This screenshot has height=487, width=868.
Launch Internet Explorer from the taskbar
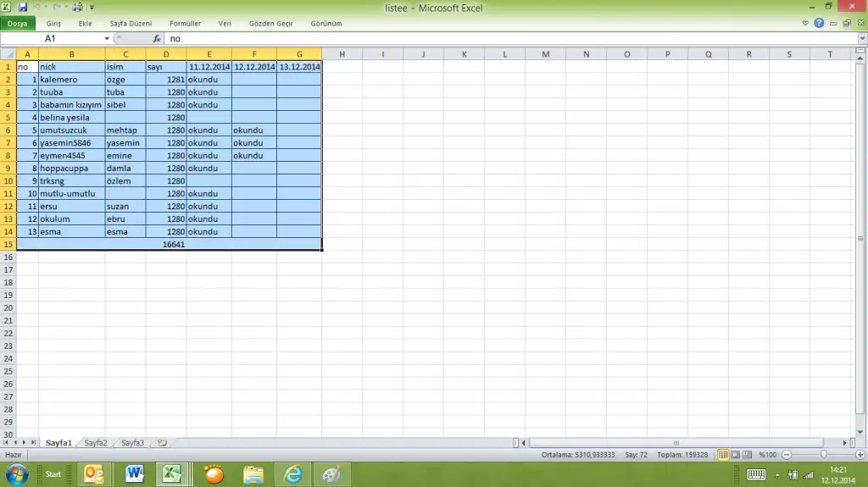point(293,474)
